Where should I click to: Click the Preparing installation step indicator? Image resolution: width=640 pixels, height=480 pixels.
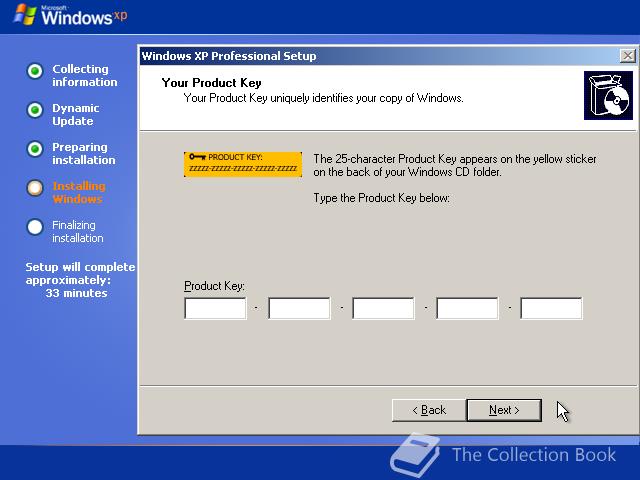click(x=35, y=149)
